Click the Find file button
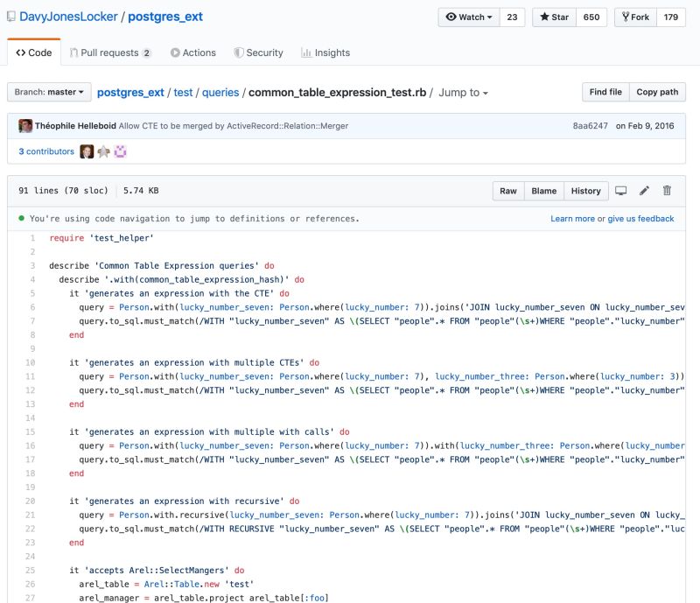This screenshot has height=603, width=700. tap(605, 92)
